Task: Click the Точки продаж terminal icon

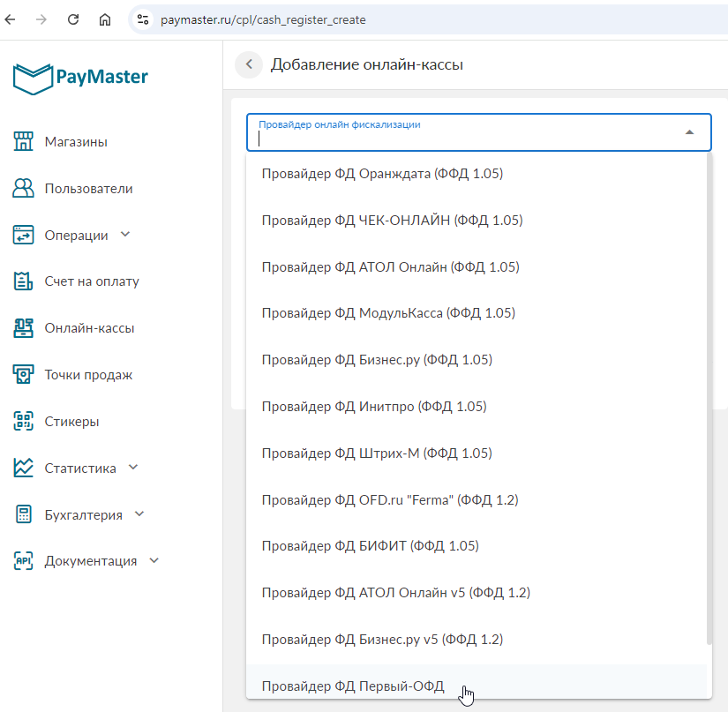Action: tap(23, 375)
